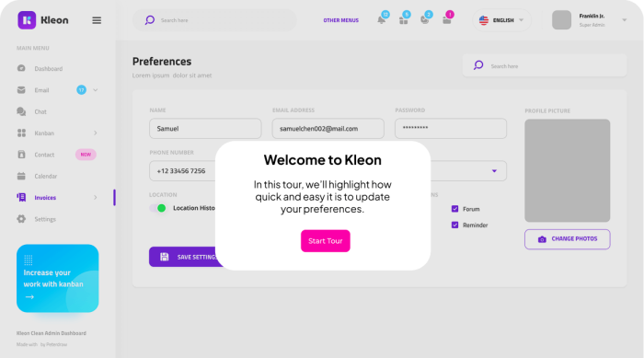Click the Email envelope sidebar icon
Image resolution: width=644 pixels, height=358 pixels.
21,90
